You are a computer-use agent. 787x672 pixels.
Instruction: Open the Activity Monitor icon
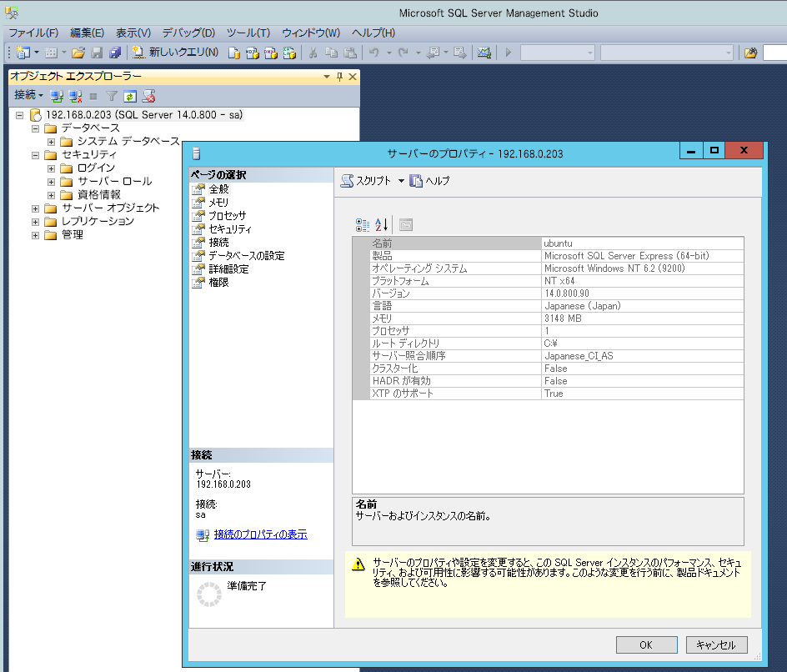coord(484,53)
